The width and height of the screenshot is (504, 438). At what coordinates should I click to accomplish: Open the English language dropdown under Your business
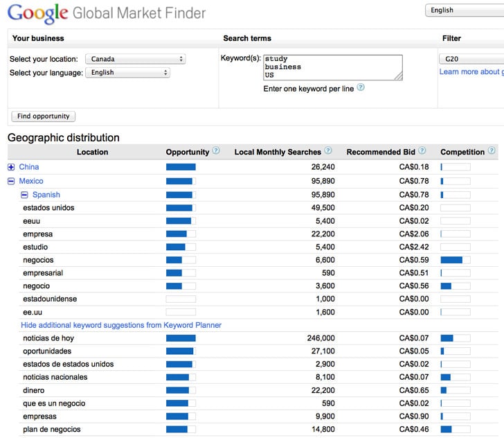pyautogui.click(x=127, y=73)
